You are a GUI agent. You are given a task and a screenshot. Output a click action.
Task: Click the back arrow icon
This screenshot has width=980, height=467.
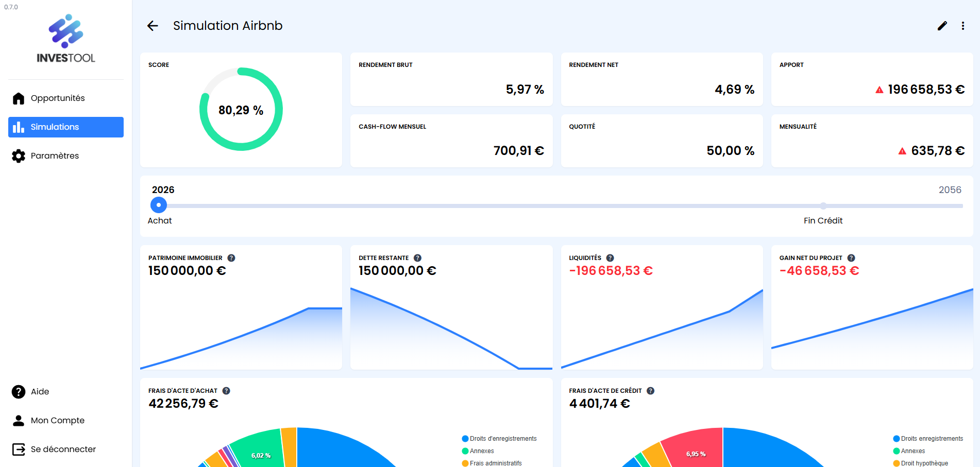pyautogui.click(x=153, y=26)
